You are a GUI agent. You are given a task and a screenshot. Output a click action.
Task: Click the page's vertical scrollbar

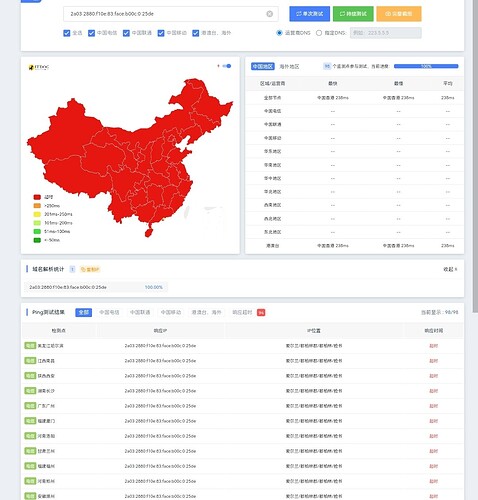coord(475,157)
